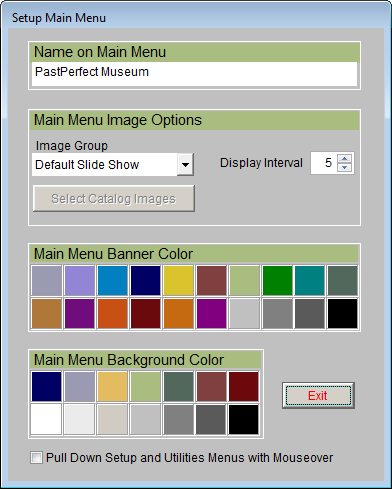Set background color to grayish-lavender swatch
This screenshot has height=489, width=392.
point(80,387)
